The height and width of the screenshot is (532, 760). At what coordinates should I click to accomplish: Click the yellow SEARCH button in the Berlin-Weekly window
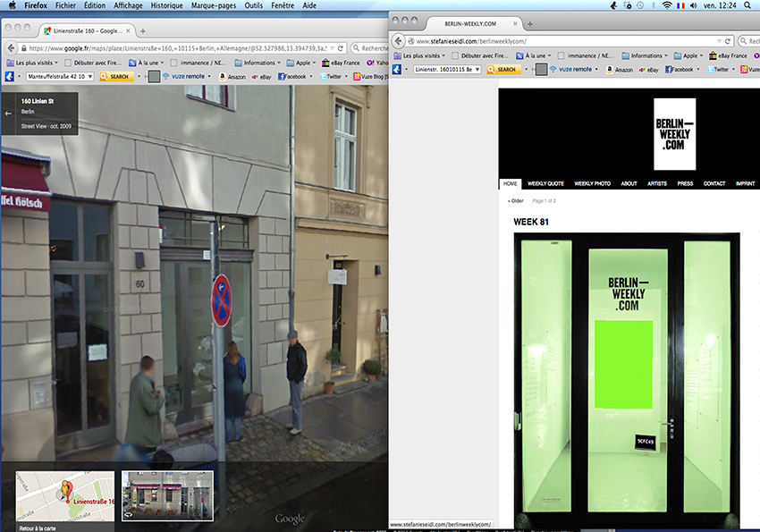pos(503,69)
